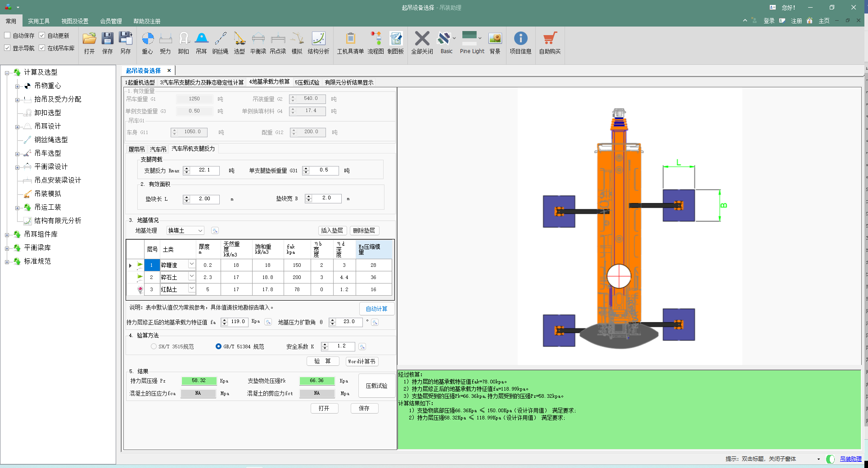
Task: Toggle the 在线吊车库 checkbox
Action: click(x=42, y=48)
